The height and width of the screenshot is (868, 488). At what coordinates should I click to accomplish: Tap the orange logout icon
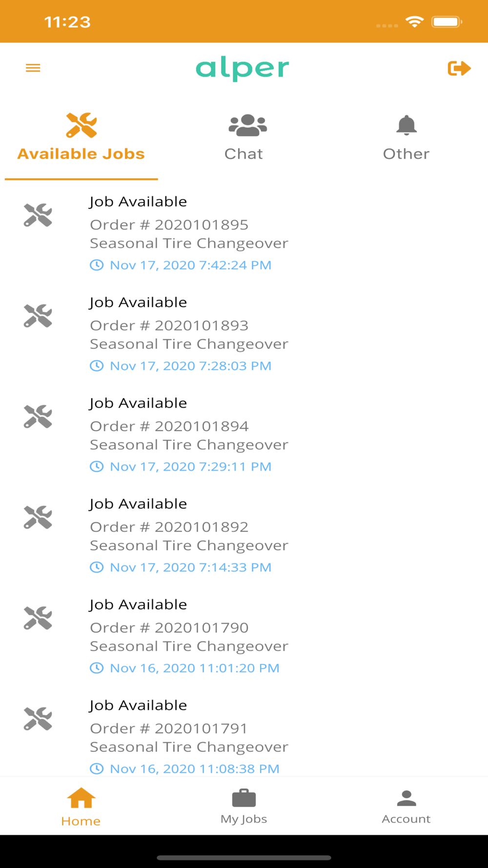coord(459,68)
